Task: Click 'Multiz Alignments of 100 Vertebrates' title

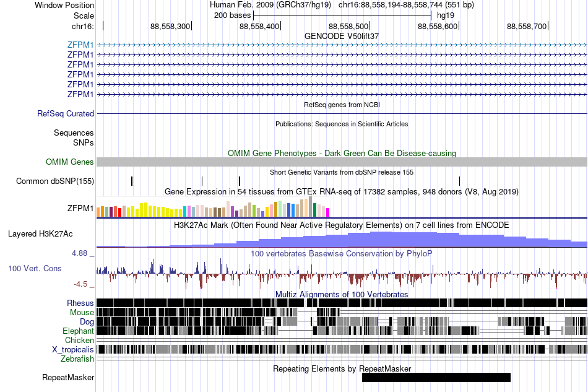Action: tap(342, 295)
